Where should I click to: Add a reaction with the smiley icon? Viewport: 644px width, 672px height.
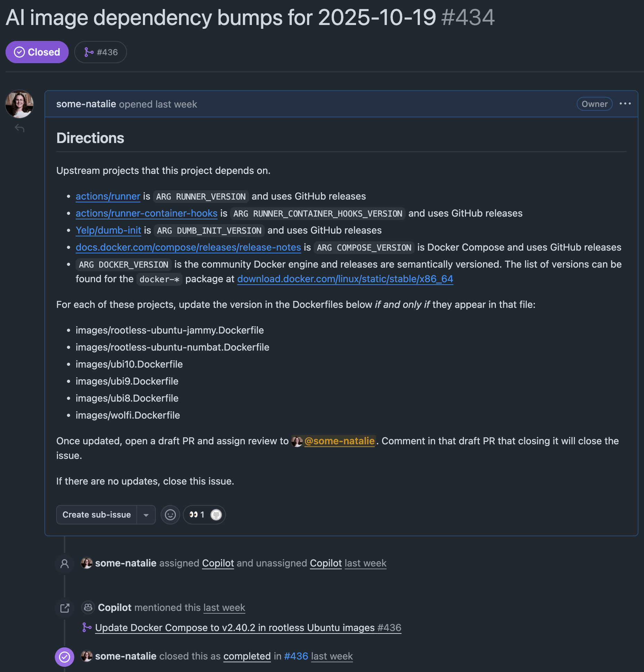170,515
